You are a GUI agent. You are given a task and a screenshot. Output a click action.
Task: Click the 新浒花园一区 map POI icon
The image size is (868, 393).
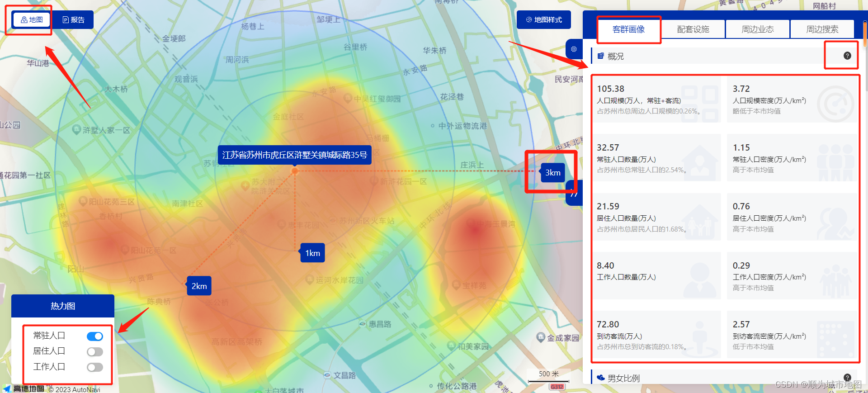point(373,181)
